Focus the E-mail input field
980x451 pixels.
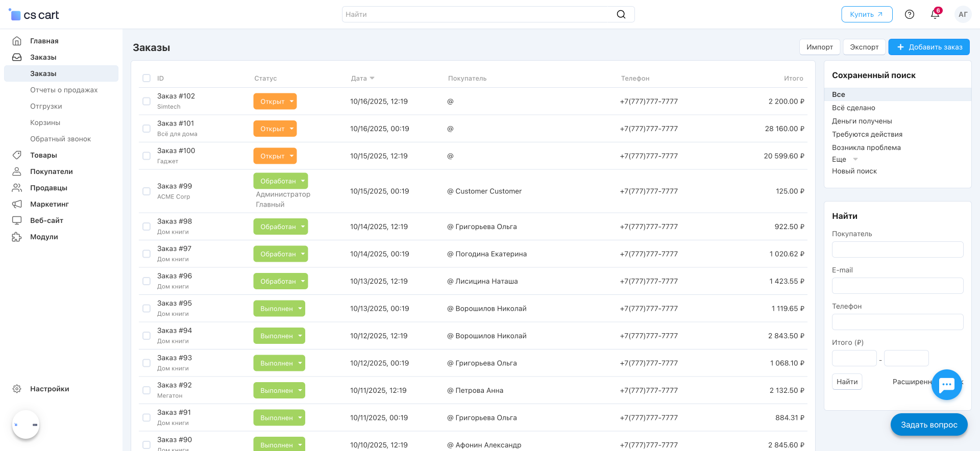897,286
